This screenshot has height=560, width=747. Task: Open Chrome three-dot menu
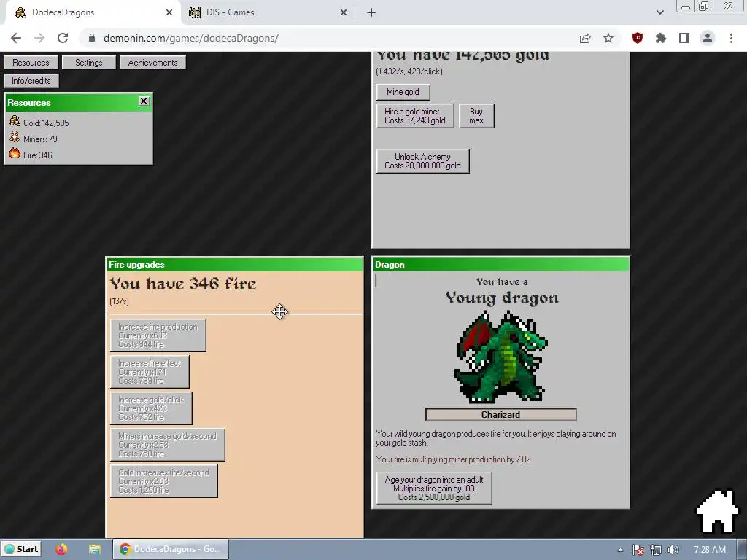[x=731, y=38]
